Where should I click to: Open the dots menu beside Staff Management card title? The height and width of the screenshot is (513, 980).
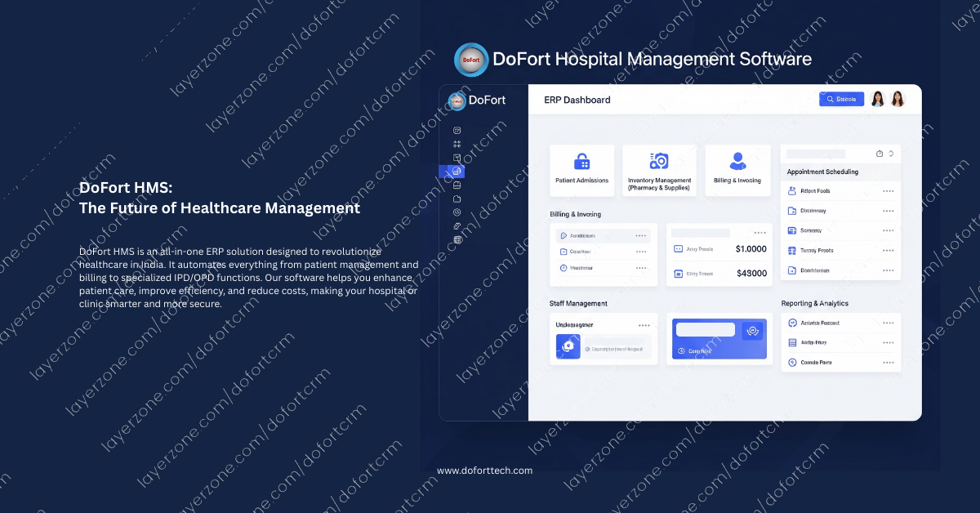[644, 325]
